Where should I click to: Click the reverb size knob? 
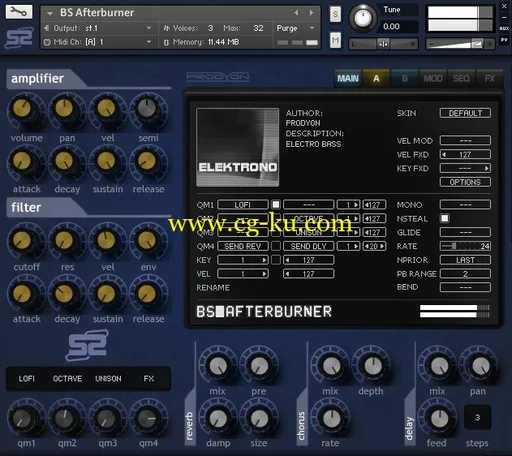(x=260, y=419)
